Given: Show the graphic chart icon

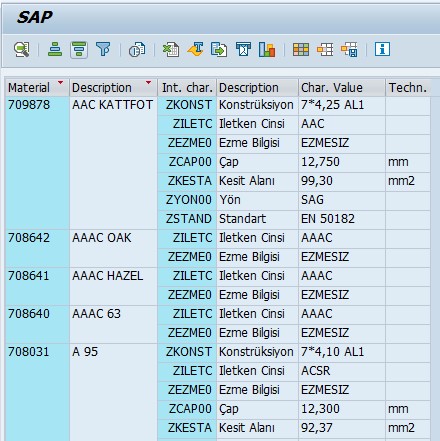Looking at the screenshot, I should pyautogui.click(x=267, y=50).
